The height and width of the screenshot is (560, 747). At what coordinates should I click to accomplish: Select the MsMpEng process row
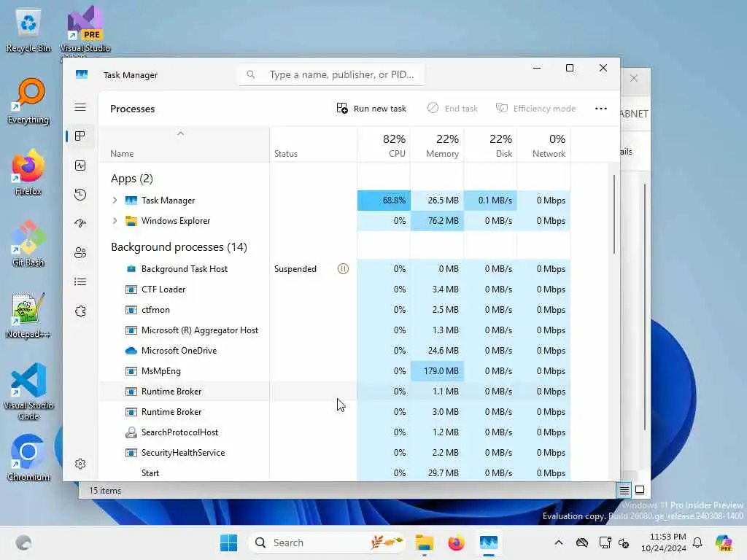click(x=334, y=371)
